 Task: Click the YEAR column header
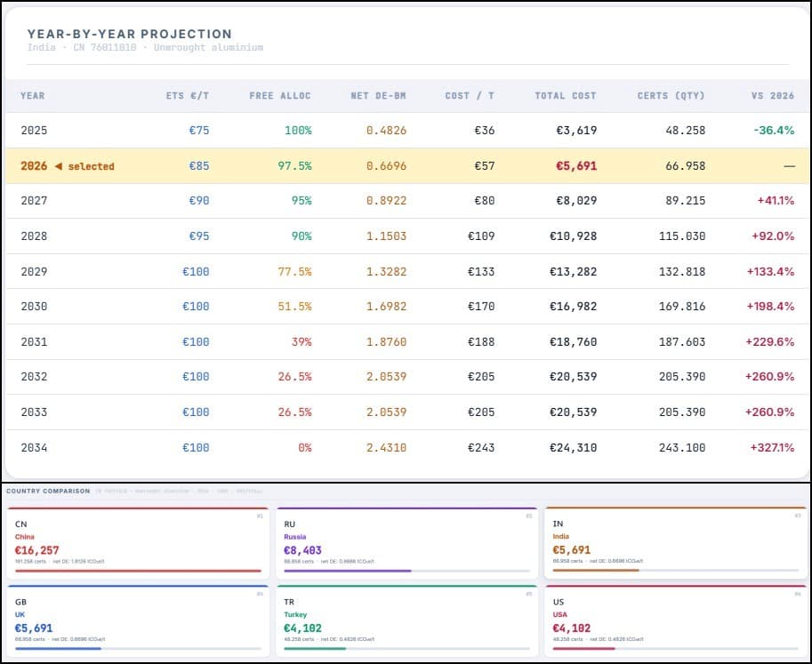(x=33, y=96)
